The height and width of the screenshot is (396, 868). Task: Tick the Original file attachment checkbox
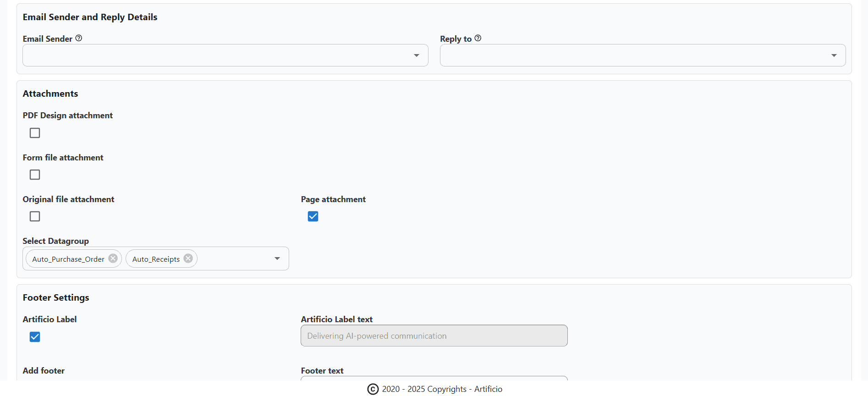(x=35, y=216)
